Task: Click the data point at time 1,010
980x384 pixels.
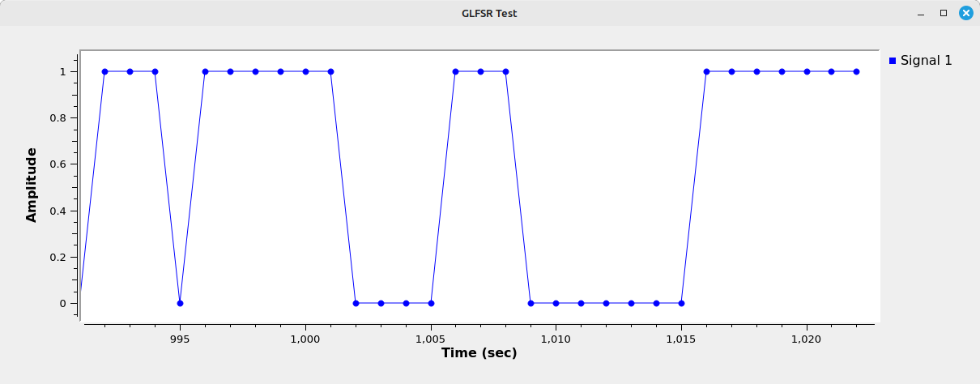Action: coord(556,303)
